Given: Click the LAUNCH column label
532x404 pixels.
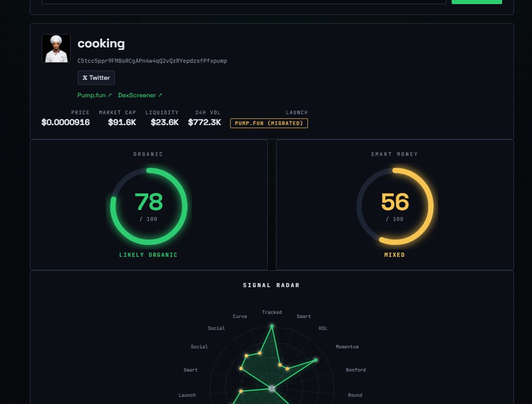Looking at the screenshot, I should click(297, 113).
